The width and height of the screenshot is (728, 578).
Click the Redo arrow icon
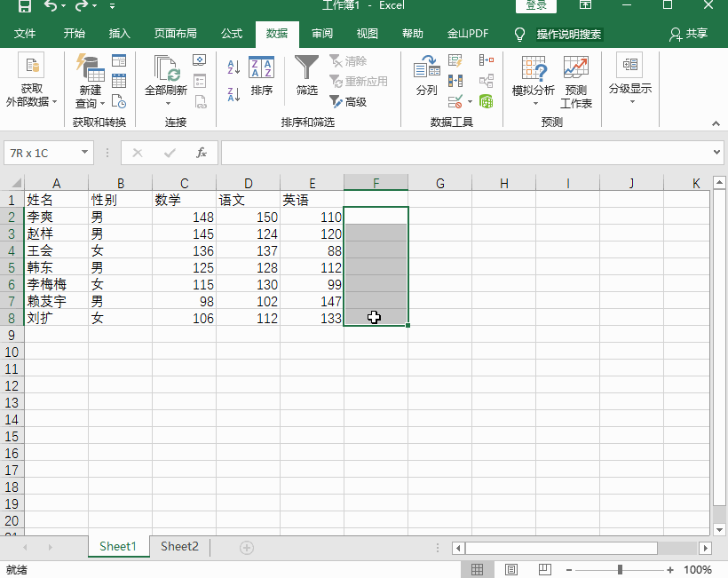coord(82,5)
